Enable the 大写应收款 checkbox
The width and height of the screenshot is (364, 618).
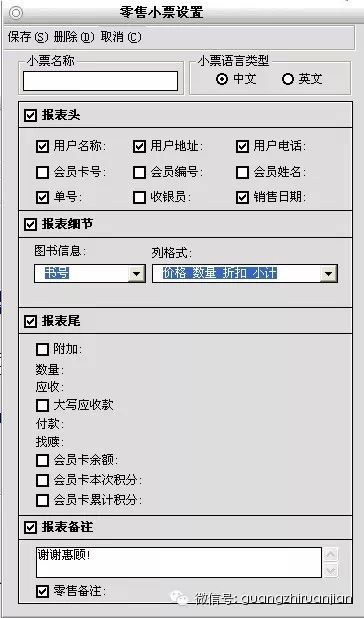[x=42, y=405]
